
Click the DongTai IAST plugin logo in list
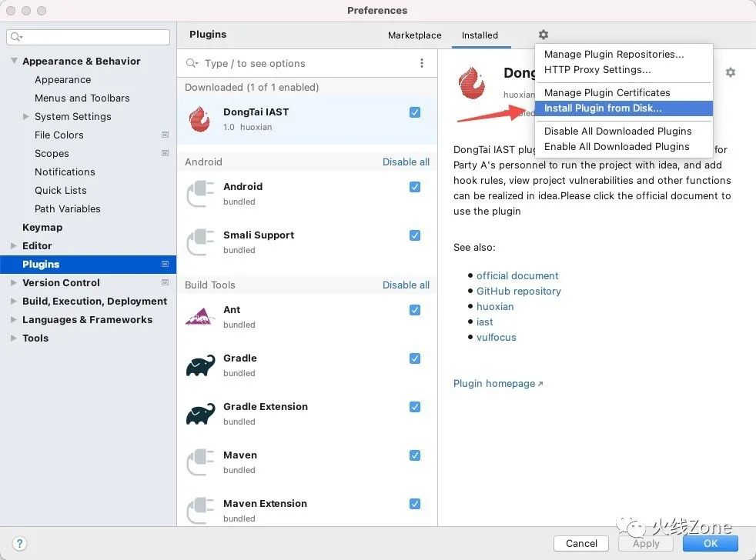pos(199,119)
